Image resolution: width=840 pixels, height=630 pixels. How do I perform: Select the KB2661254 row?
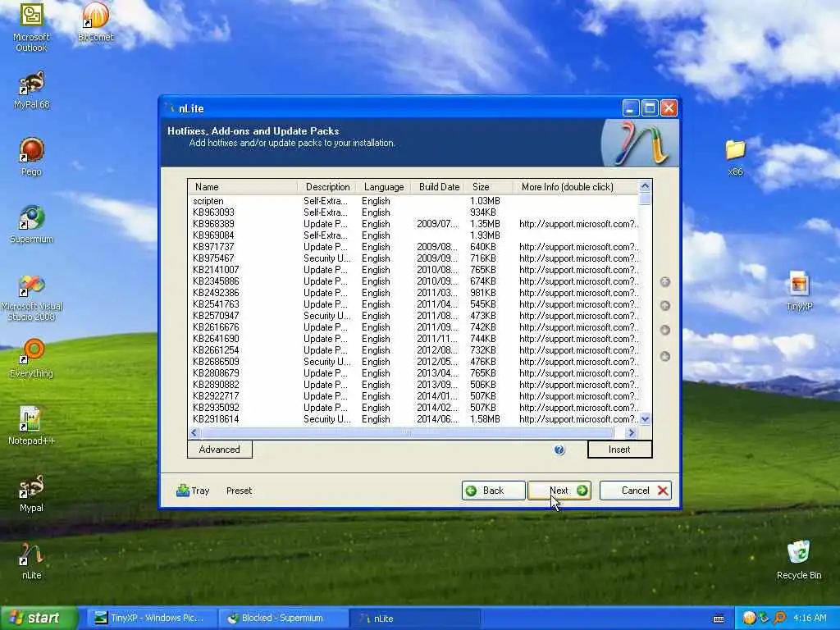click(413, 350)
